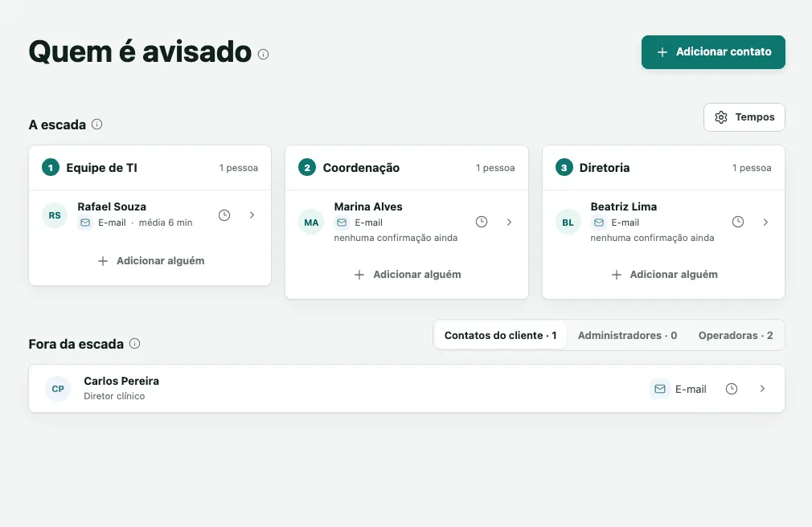Select Carlos Pereira name
Screen dimensions: 812x527
tap(121, 381)
